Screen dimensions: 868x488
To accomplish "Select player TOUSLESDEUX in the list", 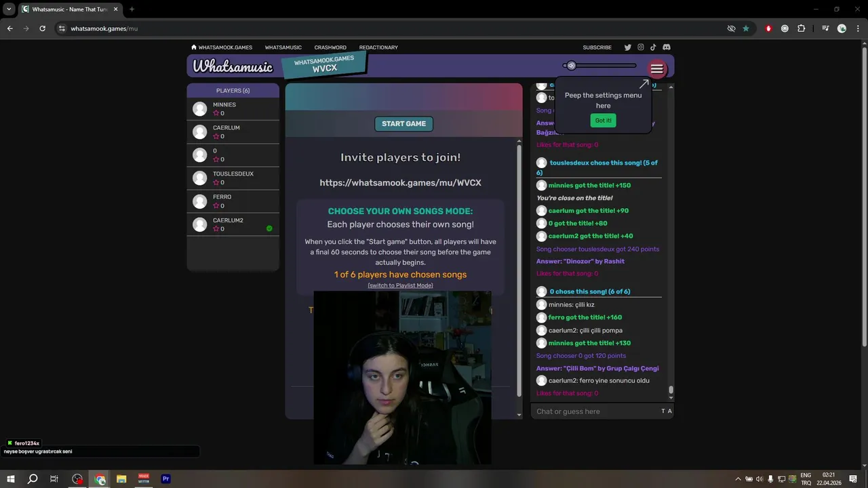I will (x=233, y=178).
